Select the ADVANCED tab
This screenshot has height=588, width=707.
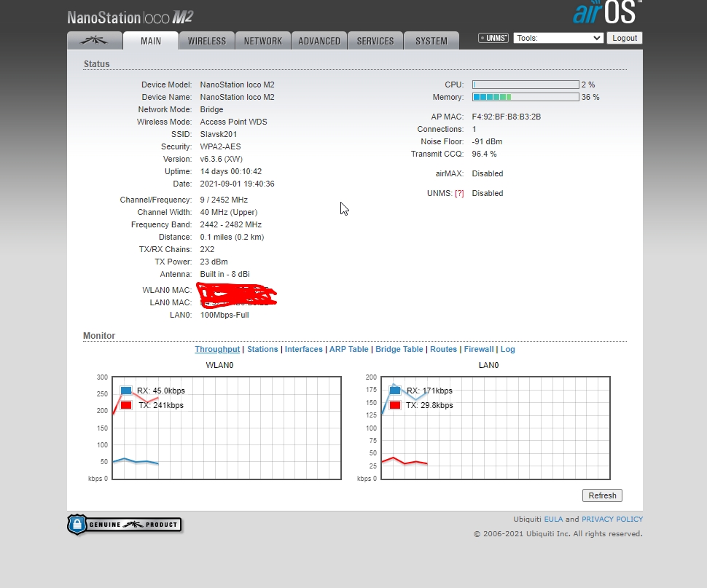(x=319, y=41)
